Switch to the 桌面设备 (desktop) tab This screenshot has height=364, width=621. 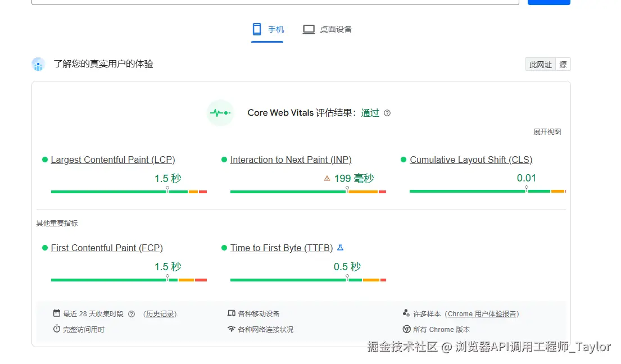(327, 29)
